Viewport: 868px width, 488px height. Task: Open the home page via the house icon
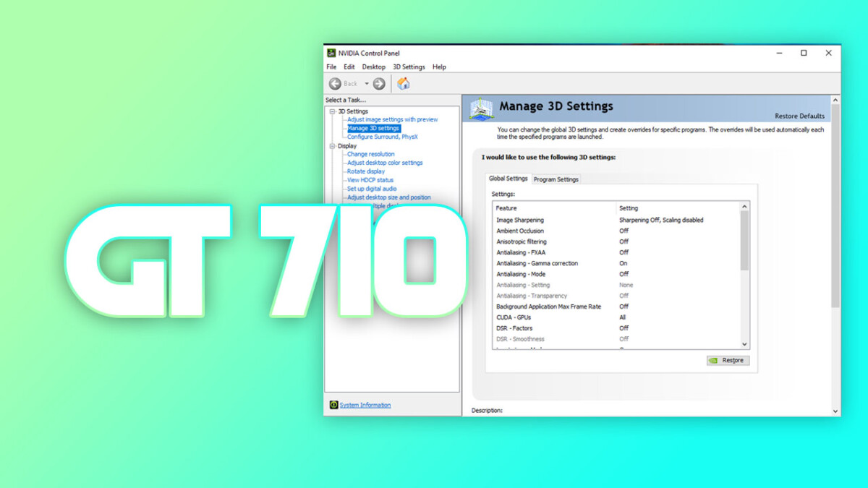[404, 83]
